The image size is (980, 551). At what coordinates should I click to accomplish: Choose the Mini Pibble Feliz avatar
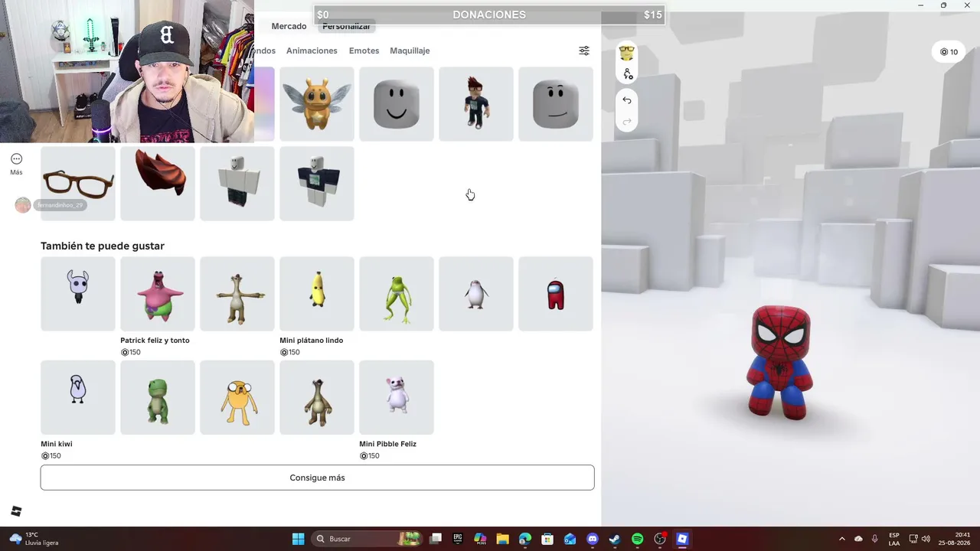click(x=397, y=397)
